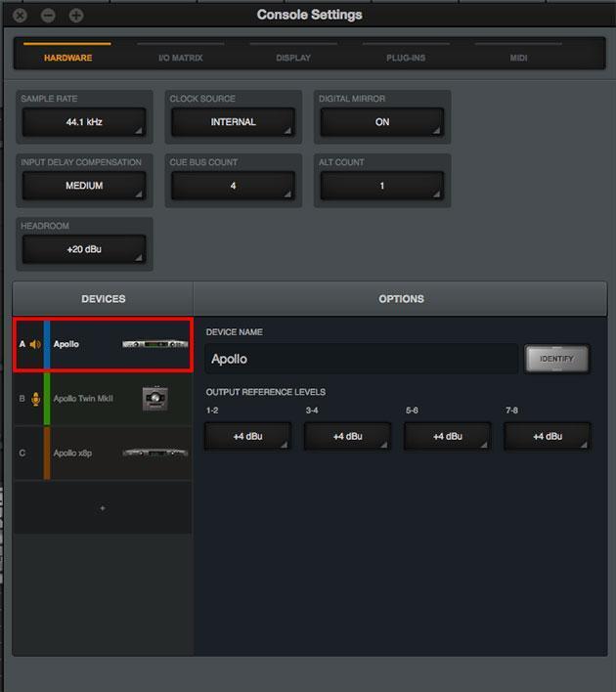The width and height of the screenshot is (616, 692).
Task: Open the Sample Rate 44.1 kHz dropdown
Action: pyautogui.click(x=84, y=122)
